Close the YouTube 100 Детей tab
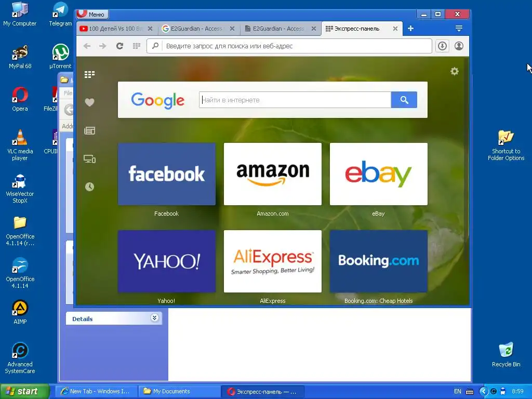Image resolution: width=532 pixels, height=399 pixels. tap(150, 29)
